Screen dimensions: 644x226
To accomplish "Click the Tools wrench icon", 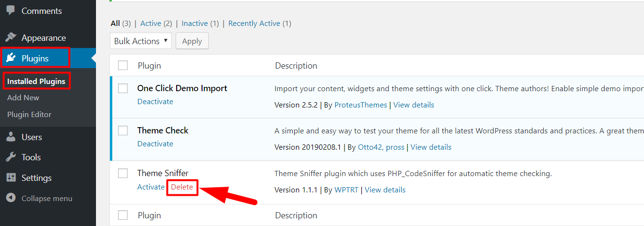I will point(11,157).
